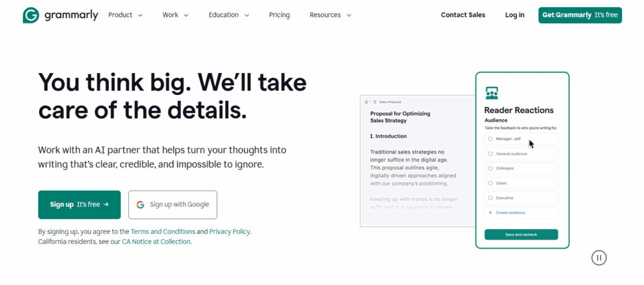Open the Pricing page from the navigation bar
644x285 pixels.
279,15
